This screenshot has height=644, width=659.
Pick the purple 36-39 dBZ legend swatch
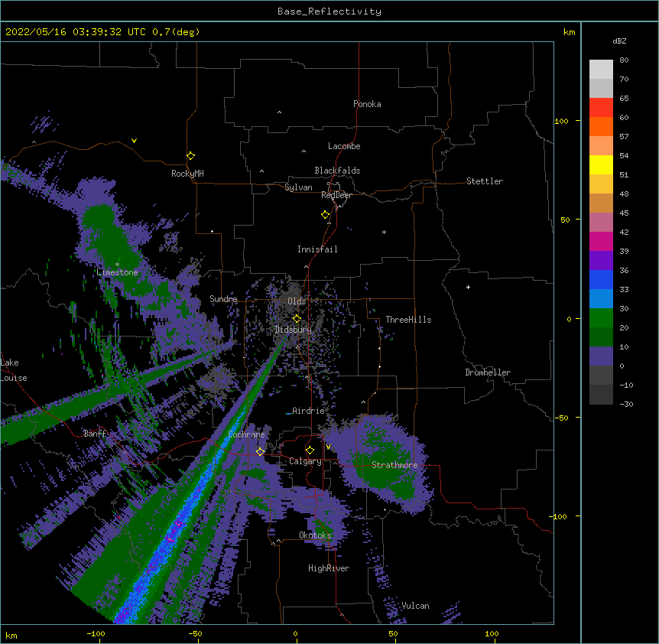click(601, 261)
